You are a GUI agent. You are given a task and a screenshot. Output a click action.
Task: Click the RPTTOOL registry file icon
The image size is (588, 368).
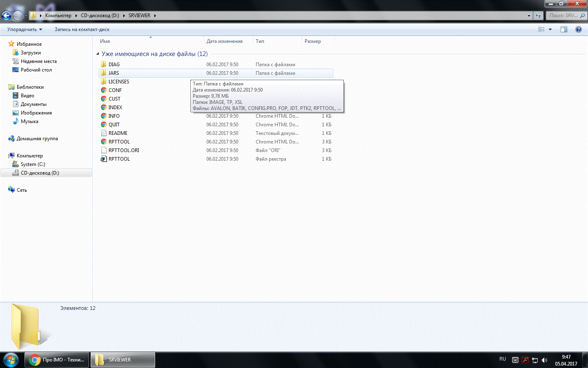click(104, 159)
